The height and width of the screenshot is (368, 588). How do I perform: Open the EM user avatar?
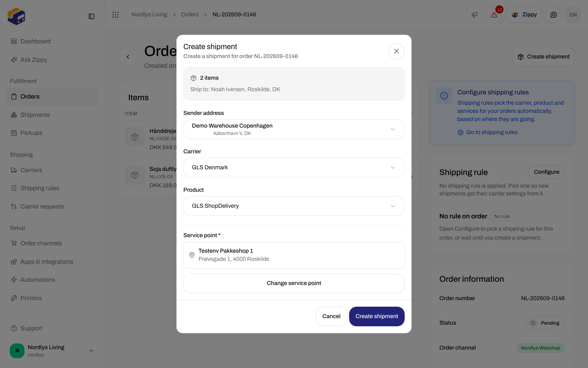[x=573, y=15]
